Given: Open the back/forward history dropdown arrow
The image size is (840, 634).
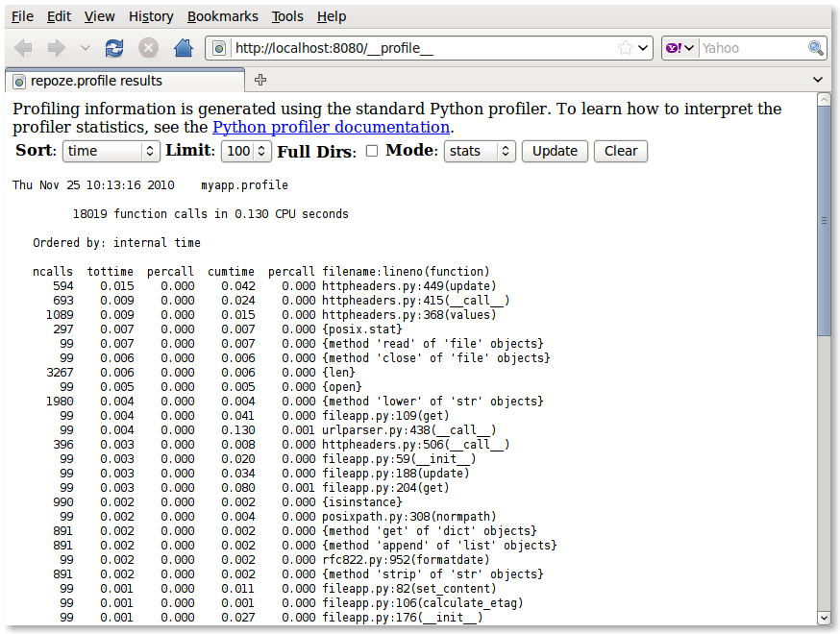Looking at the screenshot, I should (86, 48).
